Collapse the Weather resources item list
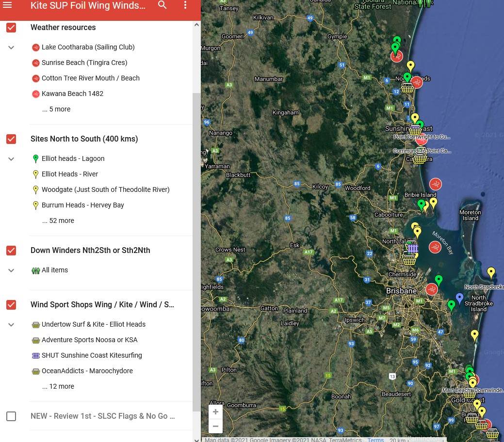The image size is (504, 442). [11, 47]
